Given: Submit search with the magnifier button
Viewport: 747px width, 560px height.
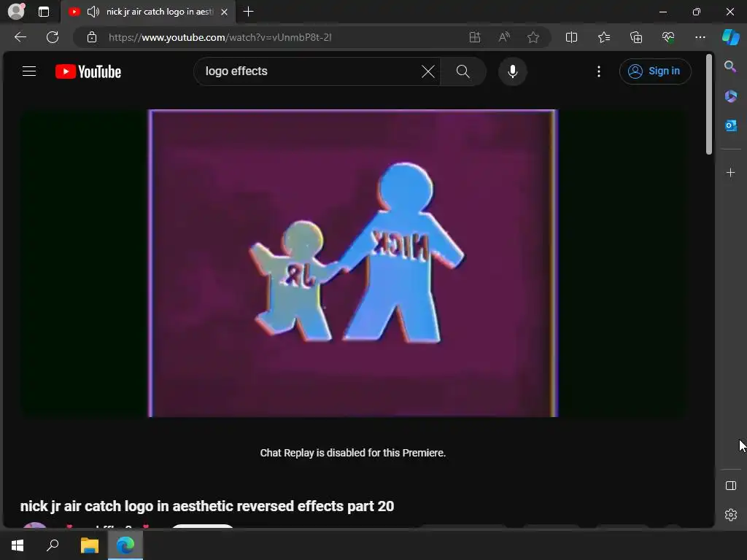Looking at the screenshot, I should click(462, 71).
